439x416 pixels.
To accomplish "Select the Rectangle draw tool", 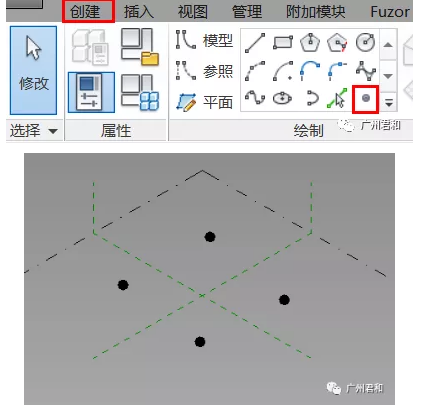I will tap(283, 43).
